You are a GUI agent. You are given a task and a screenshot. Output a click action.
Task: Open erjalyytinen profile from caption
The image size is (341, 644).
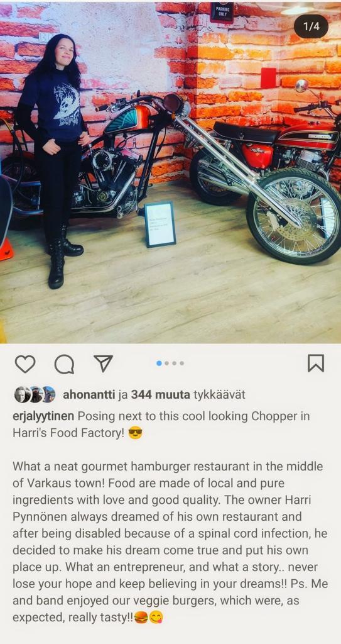[43, 416]
